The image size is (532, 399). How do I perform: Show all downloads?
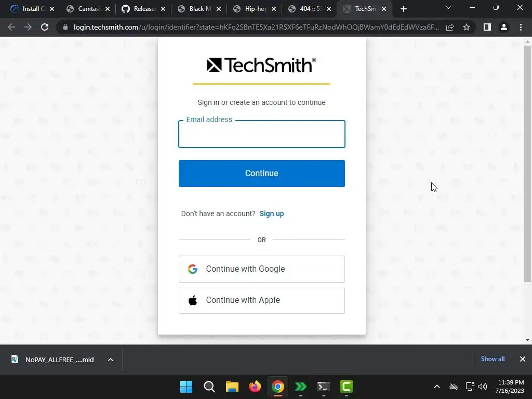[493, 359]
